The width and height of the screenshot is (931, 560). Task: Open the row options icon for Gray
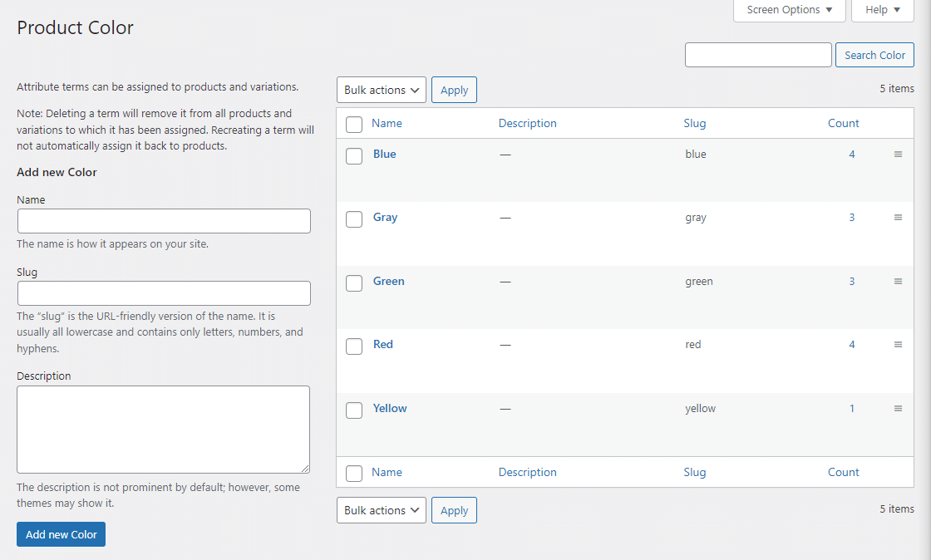click(898, 218)
